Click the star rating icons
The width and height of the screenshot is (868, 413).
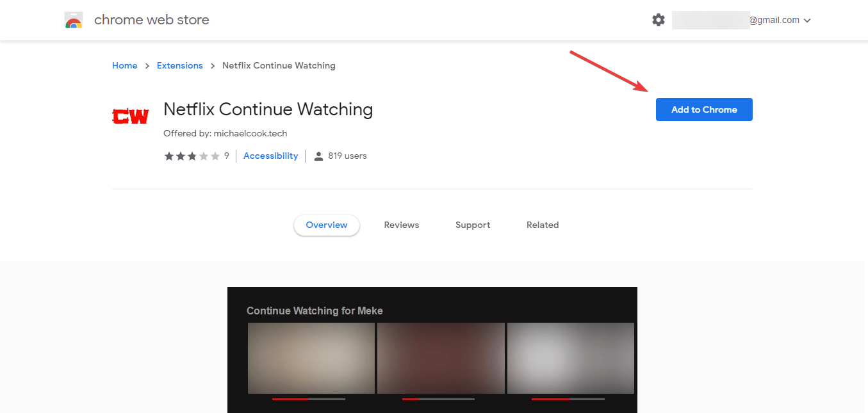tap(192, 156)
